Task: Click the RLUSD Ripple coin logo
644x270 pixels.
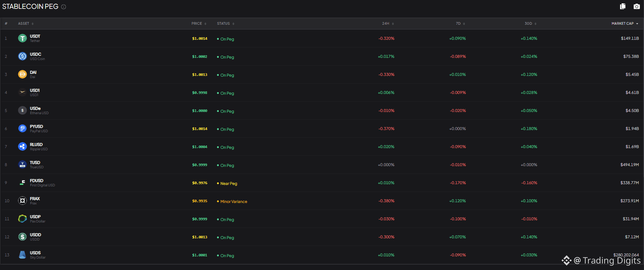Action: (x=22, y=146)
